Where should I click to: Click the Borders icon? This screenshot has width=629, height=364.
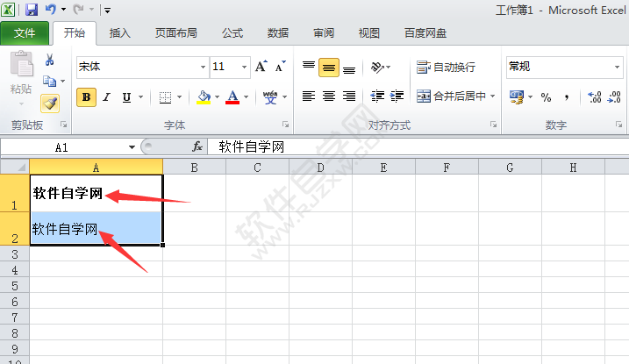(165, 97)
